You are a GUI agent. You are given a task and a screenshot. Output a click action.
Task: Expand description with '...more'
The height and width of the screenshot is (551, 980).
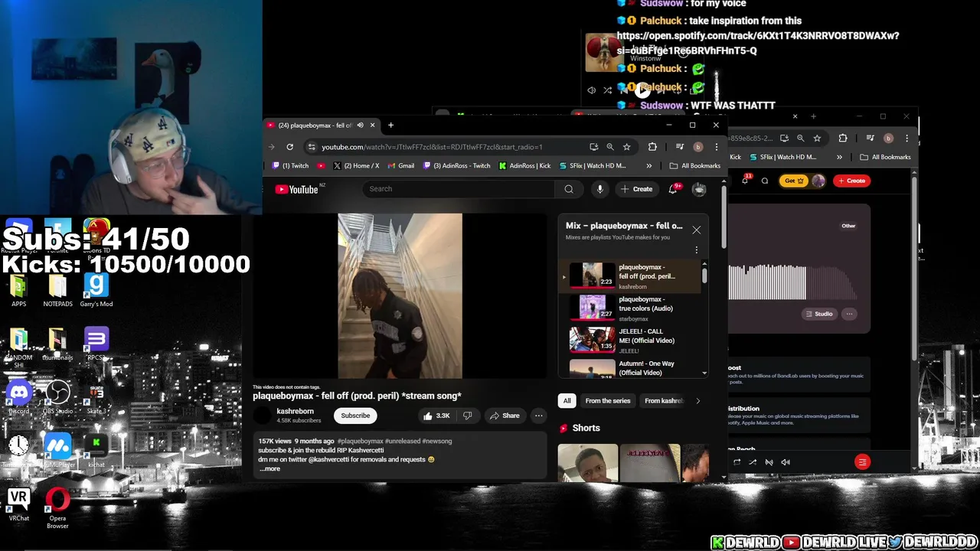tap(269, 469)
